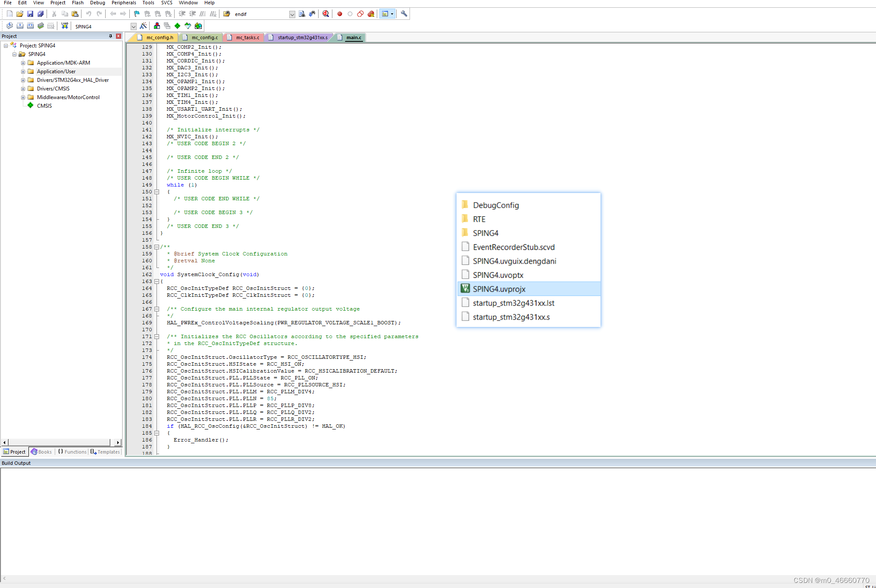Collapse code fold at line 150

[x=157, y=192]
